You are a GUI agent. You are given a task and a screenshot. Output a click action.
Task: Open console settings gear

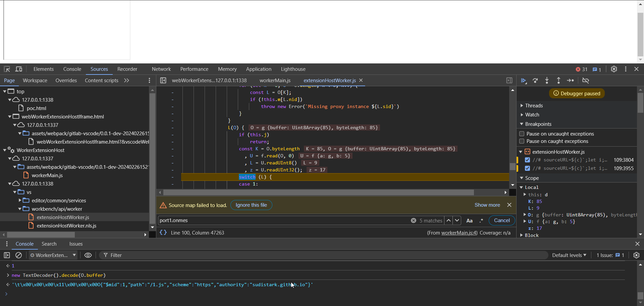[x=636, y=255]
